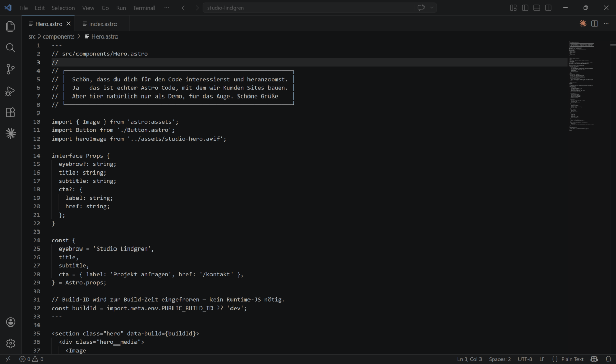Open the Terminal menu
The height and width of the screenshot is (364, 616).
pyautogui.click(x=144, y=8)
